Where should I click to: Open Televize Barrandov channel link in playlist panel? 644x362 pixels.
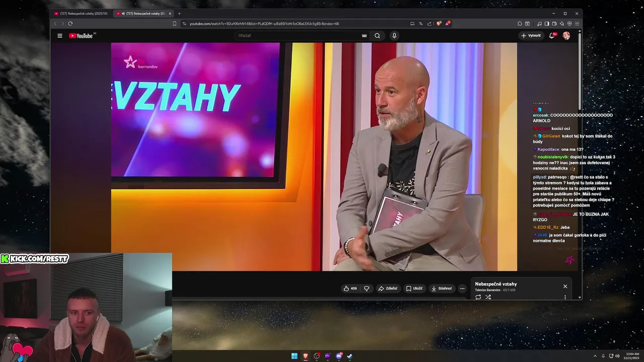[x=488, y=290]
